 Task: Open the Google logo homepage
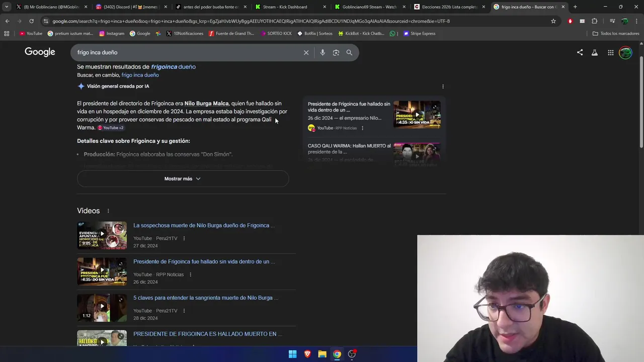40,52
